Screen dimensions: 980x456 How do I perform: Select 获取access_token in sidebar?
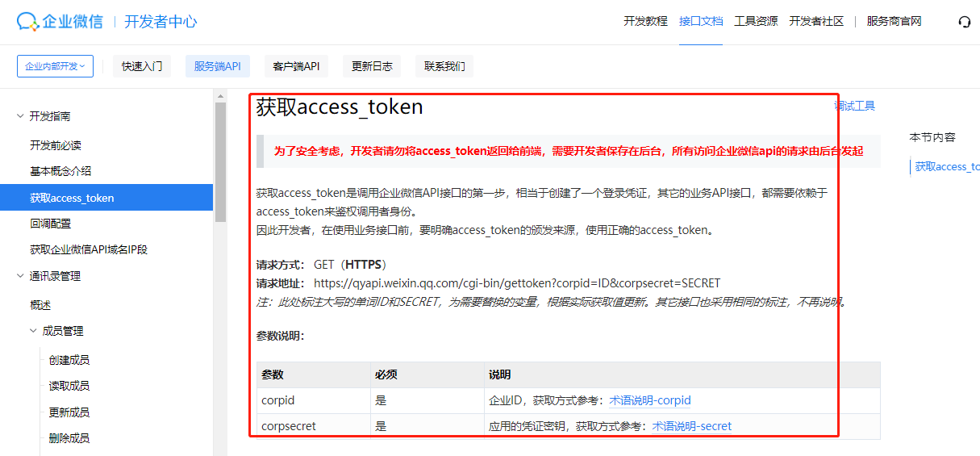coord(106,198)
